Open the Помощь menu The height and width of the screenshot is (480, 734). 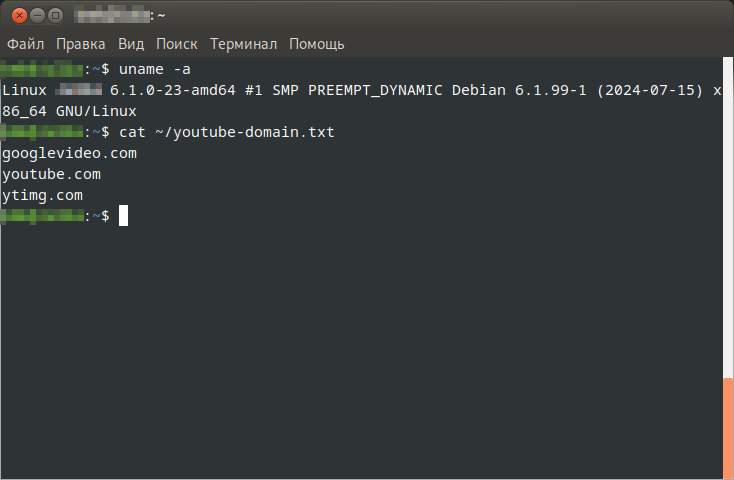point(317,44)
